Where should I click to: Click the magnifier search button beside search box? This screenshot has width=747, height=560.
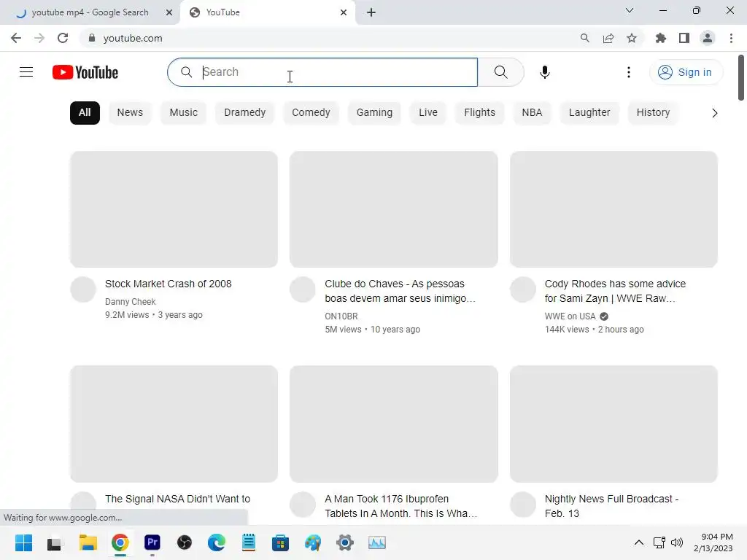click(500, 72)
